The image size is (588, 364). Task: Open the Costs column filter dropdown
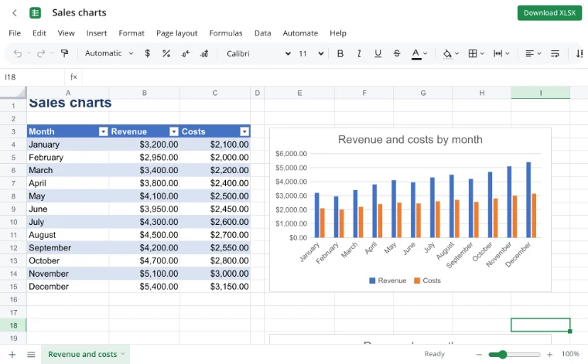[244, 131]
